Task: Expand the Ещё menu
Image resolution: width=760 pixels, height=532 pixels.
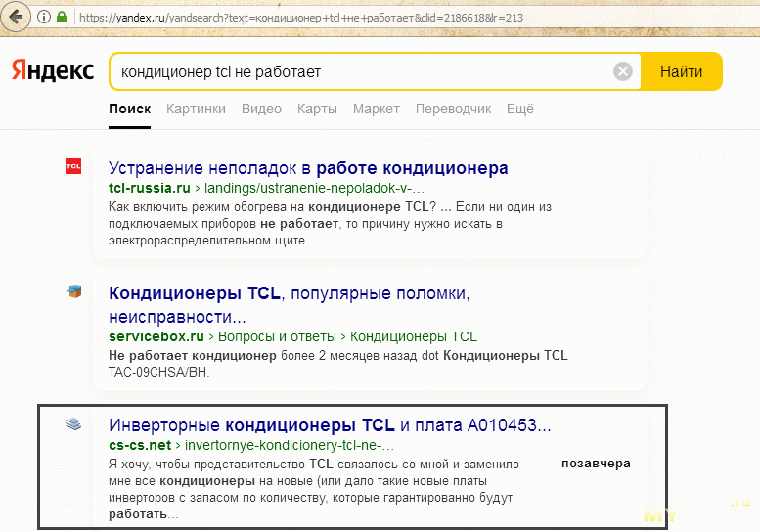Action: [x=520, y=109]
